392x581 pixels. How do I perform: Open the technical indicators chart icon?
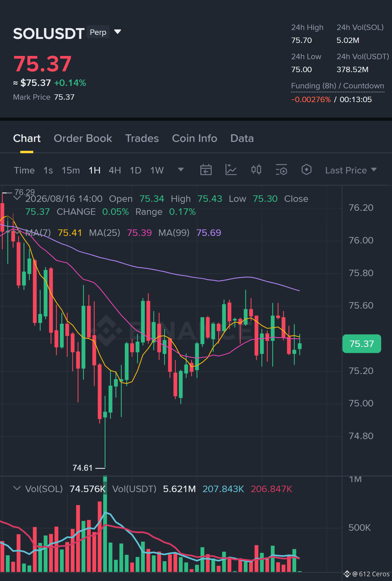(x=231, y=170)
